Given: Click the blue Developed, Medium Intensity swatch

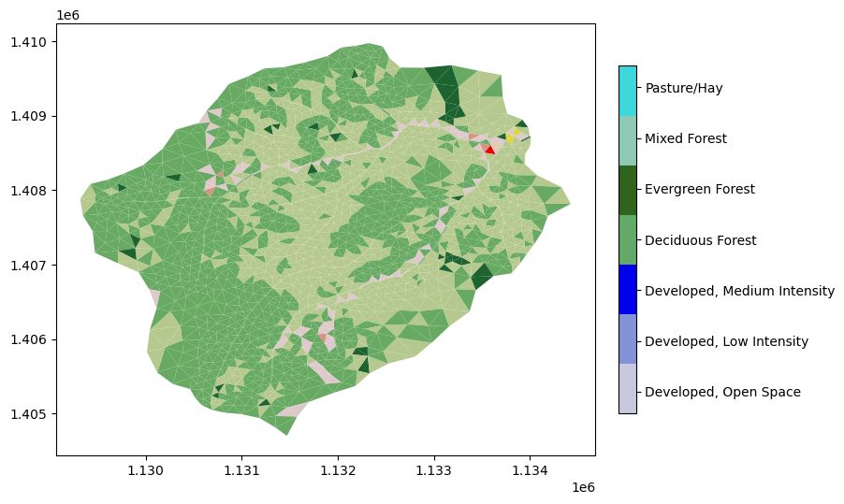Looking at the screenshot, I should click(x=627, y=289).
